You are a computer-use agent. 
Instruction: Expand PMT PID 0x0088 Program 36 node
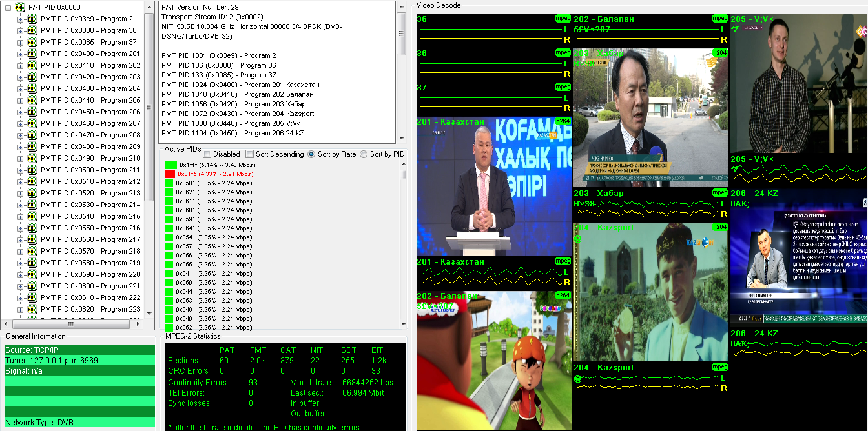(20, 30)
